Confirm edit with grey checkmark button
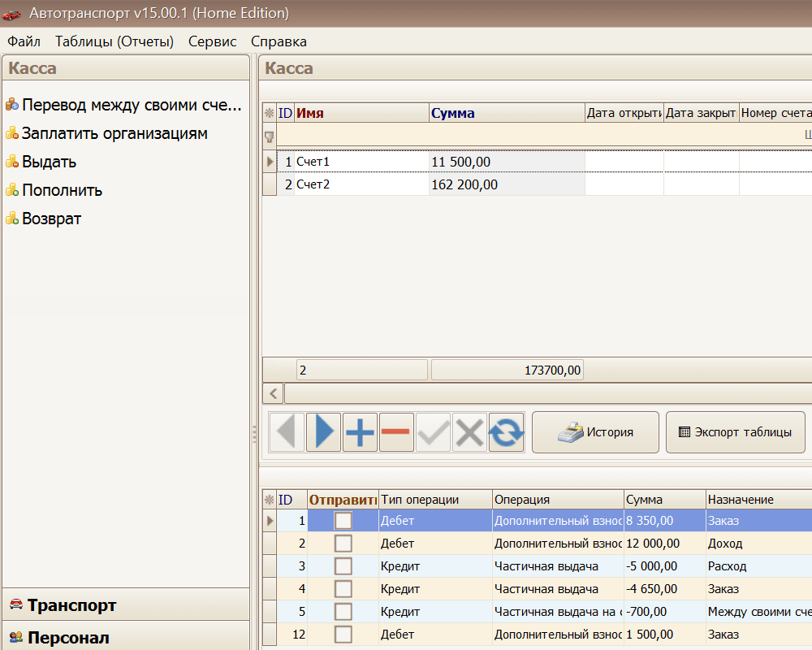Viewport: 812px width, 650px height. click(x=433, y=431)
